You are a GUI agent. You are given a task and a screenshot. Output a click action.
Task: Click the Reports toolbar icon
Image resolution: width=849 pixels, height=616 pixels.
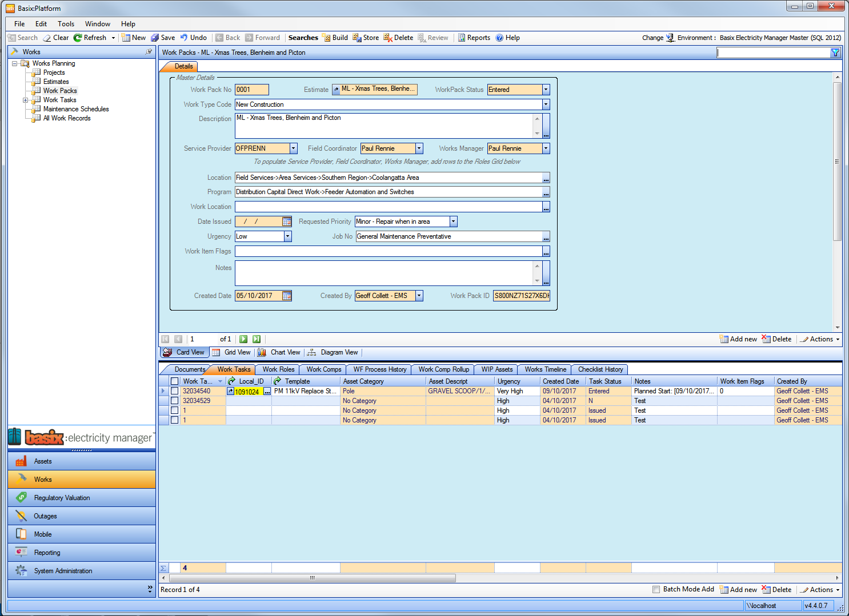coord(474,37)
